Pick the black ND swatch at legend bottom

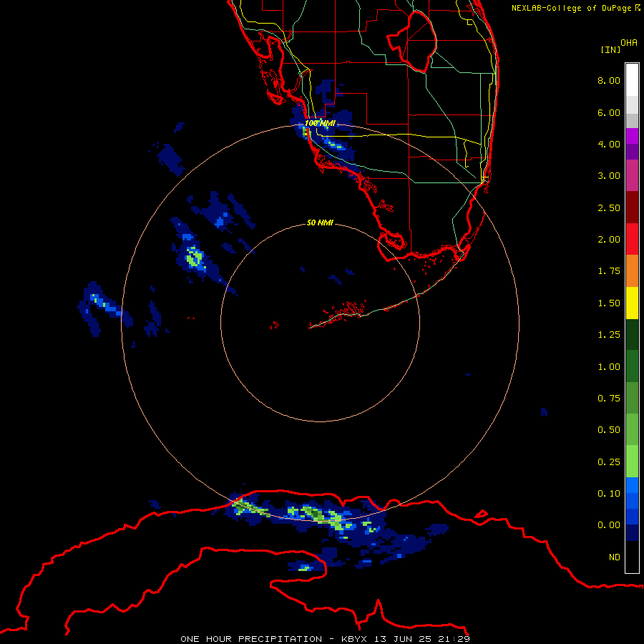pyautogui.click(x=632, y=557)
